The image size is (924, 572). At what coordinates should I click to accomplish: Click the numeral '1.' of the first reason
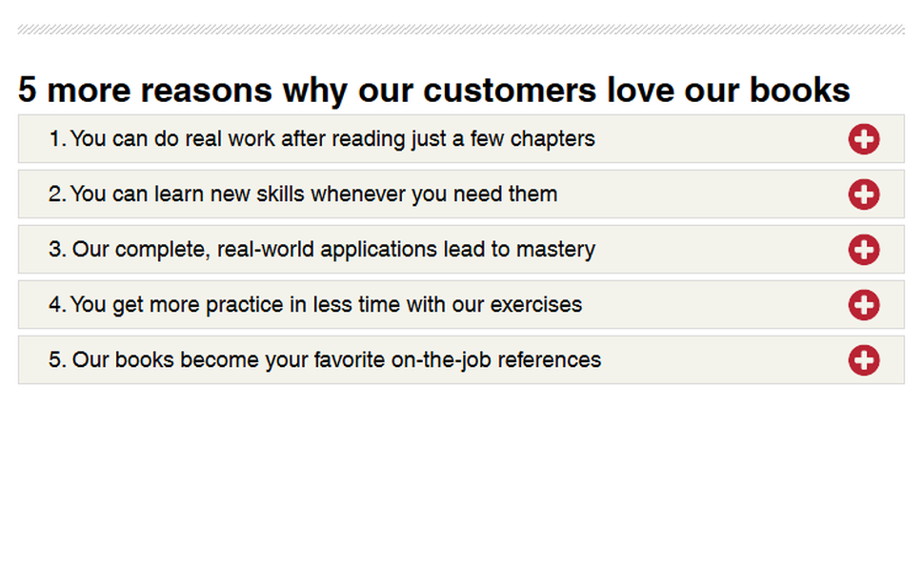pos(57,139)
